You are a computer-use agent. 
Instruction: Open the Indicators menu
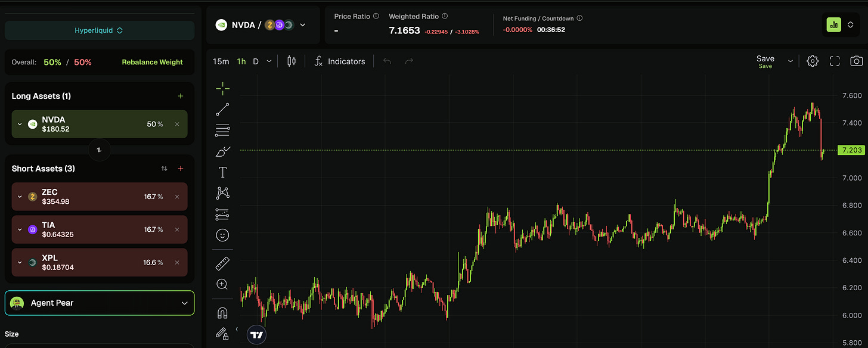(339, 61)
